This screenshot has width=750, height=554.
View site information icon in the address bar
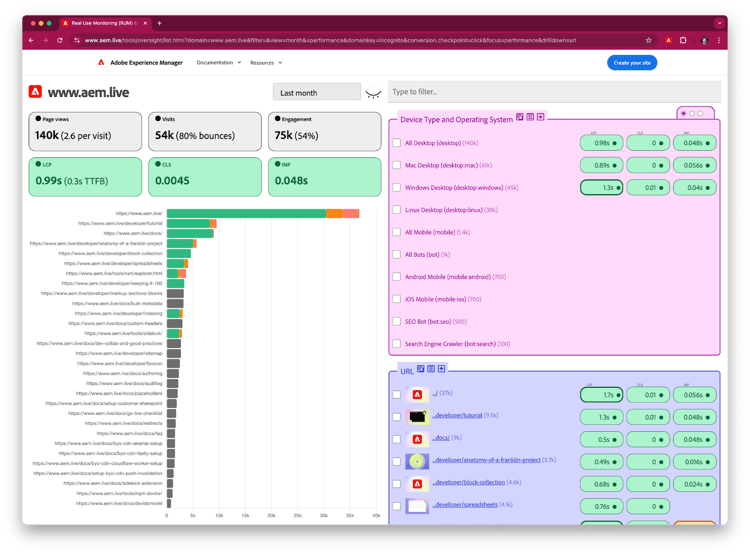(76, 40)
